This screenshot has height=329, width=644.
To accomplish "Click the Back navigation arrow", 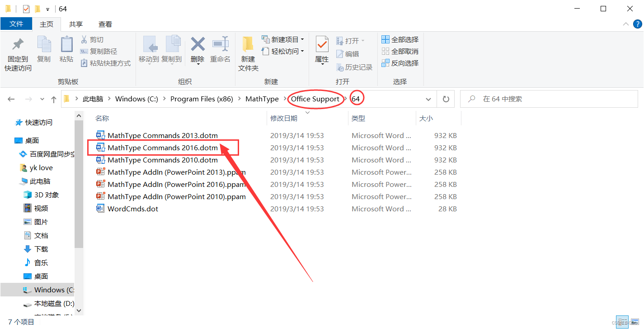I will tap(11, 99).
